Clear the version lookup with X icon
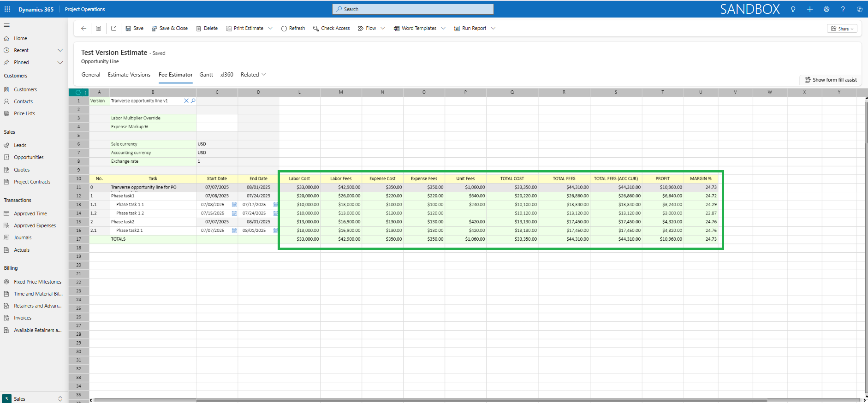 (x=186, y=101)
